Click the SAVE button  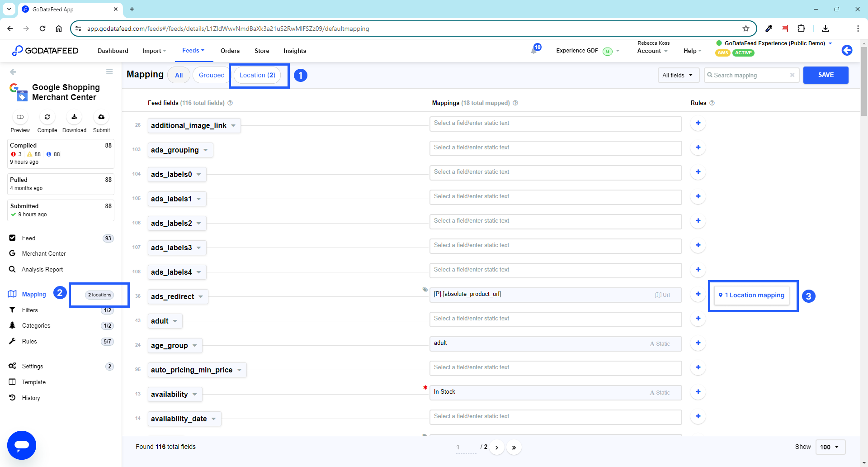(826, 75)
